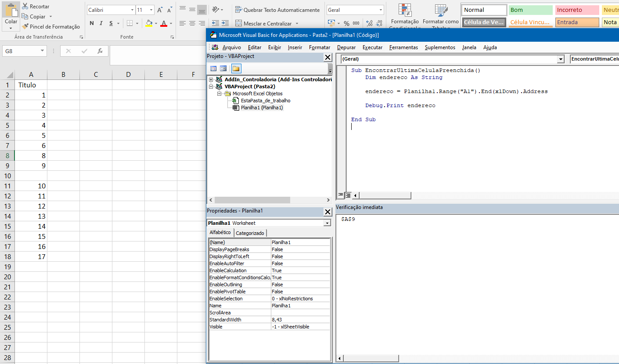Apply thousands separator (000) format

356,23
